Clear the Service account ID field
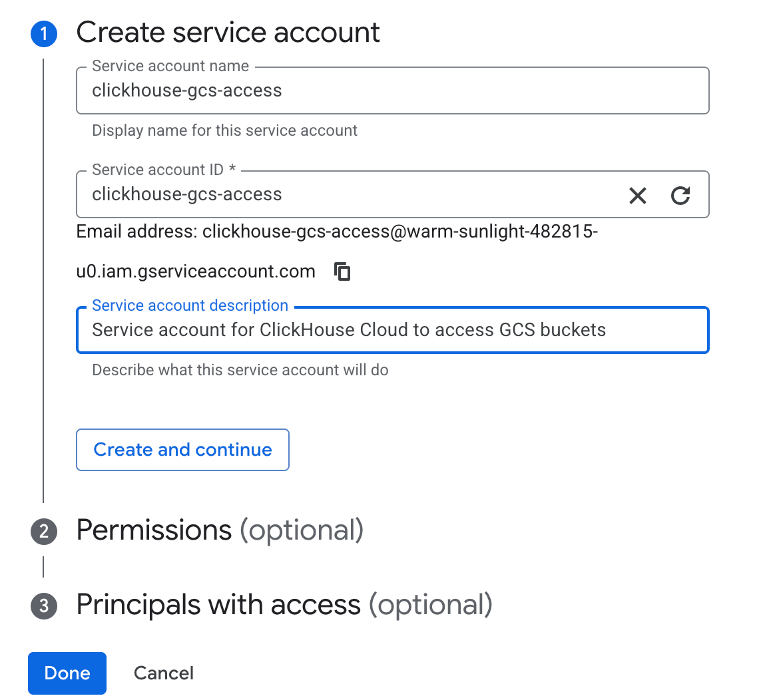 click(x=637, y=196)
